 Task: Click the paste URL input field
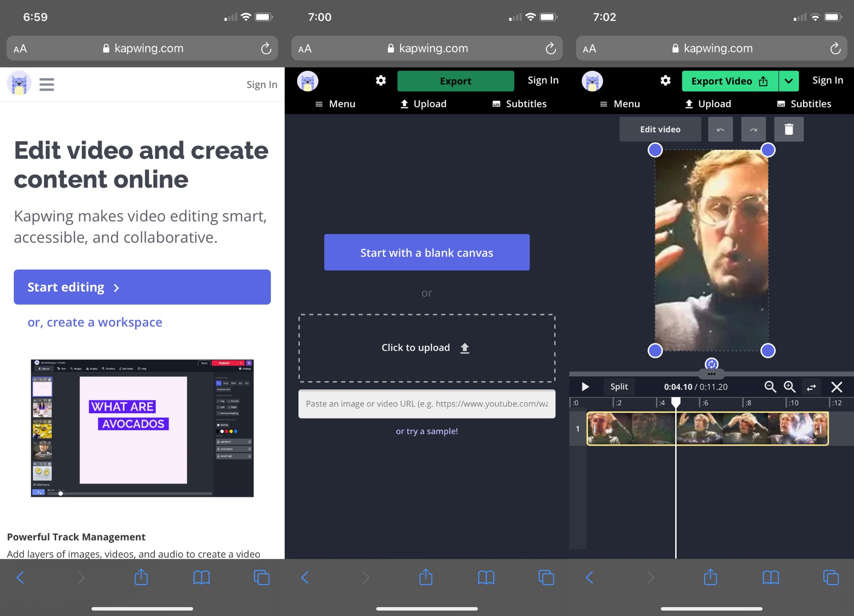427,404
